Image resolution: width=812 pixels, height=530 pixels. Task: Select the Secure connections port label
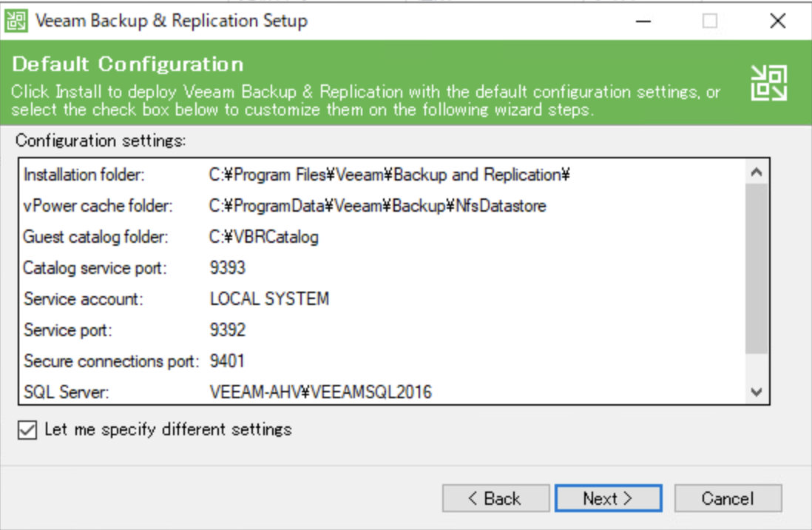pos(112,361)
